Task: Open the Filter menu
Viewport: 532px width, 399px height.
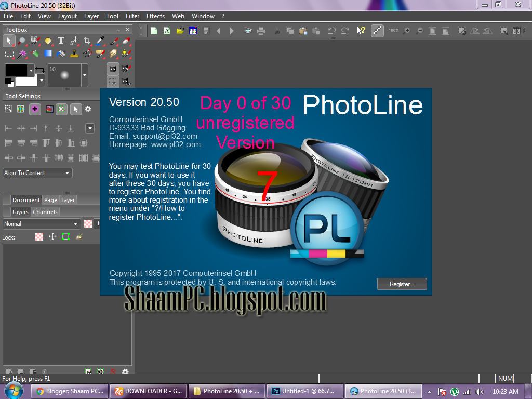Action: [132, 16]
